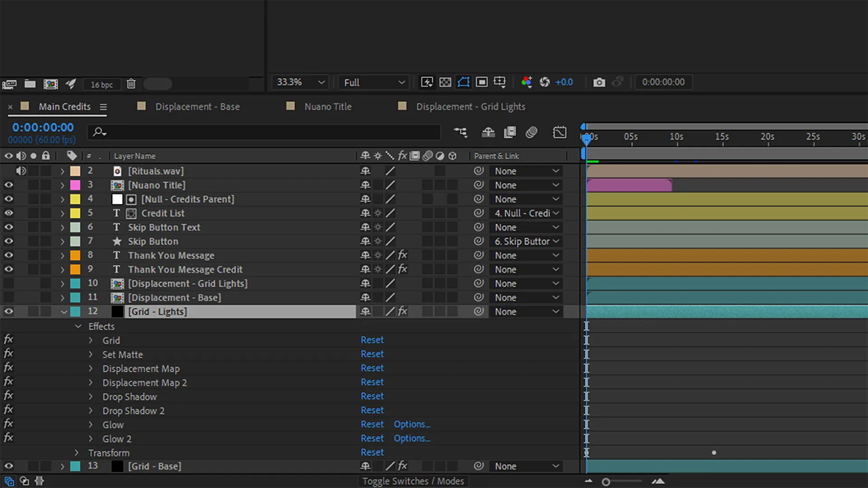Click Toggle Switches / Modes button
868x488 pixels.
click(413, 481)
